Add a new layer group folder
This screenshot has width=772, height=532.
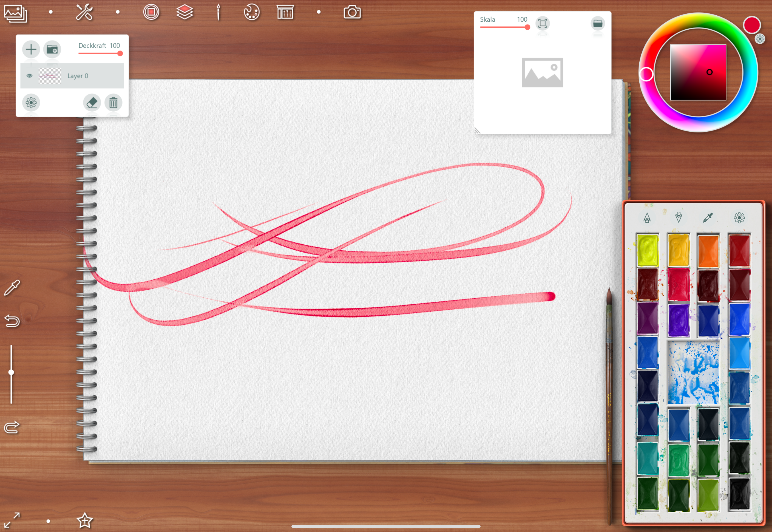[x=52, y=49]
